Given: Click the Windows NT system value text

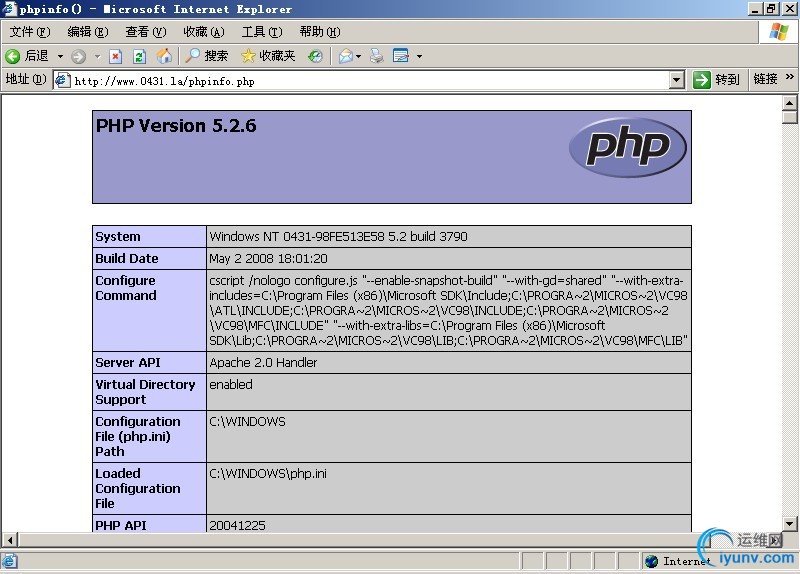Looking at the screenshot, I should coord(338,237).
